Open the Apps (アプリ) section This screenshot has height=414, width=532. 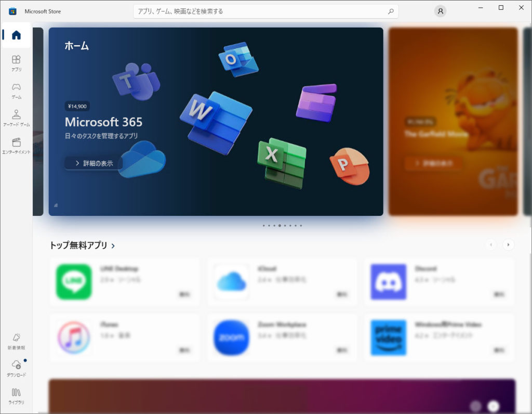tap(16, 63)
